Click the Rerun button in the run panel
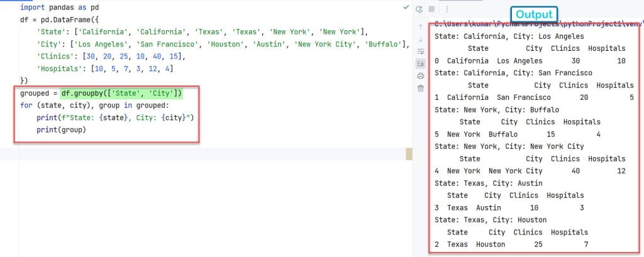Screen dimensions: 644x257 (x=419, y=9)
